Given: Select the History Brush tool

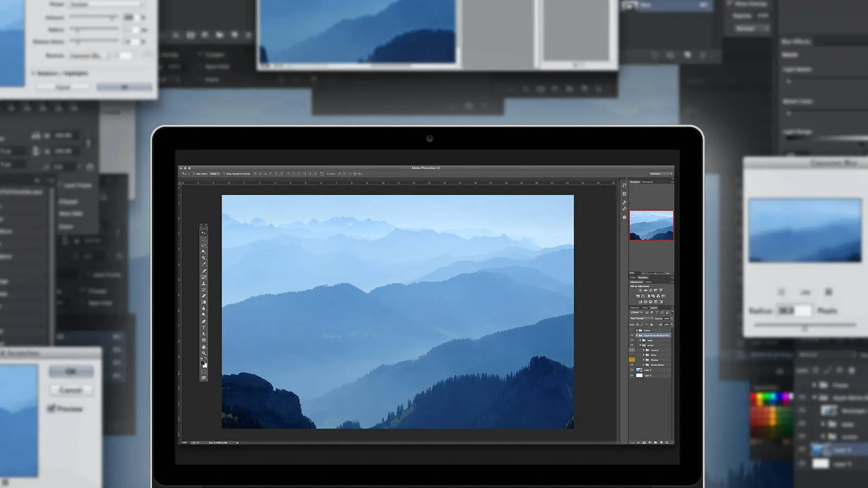Looking at the screenshot, I should (203, 290).
